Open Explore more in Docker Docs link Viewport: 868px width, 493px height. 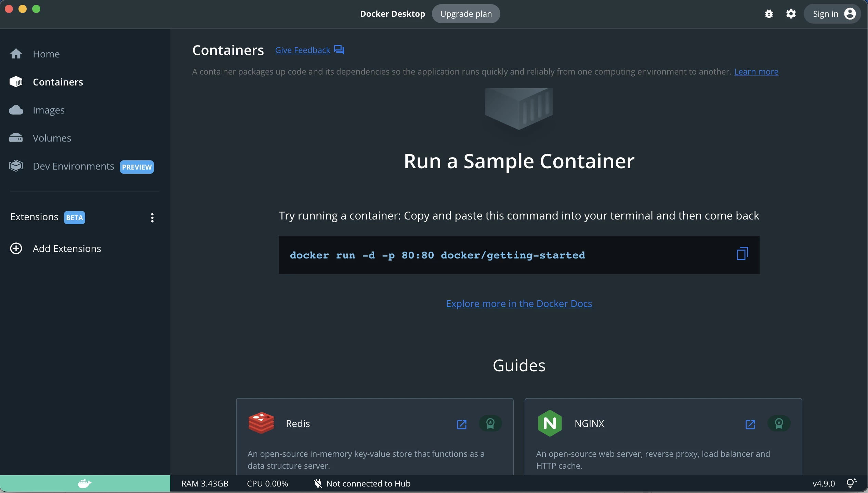[x=519, y=304]
